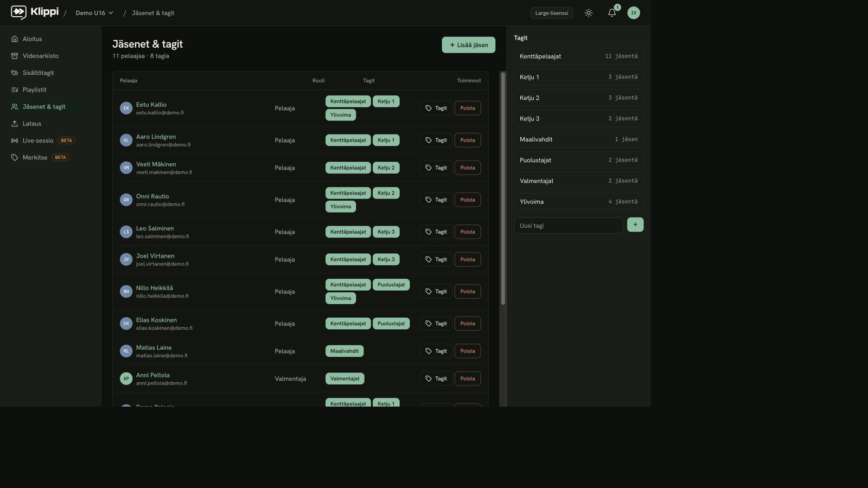Select Ketju 1 tag in Tagit panel
Image resolution: width=868 pixels, height=488 pixels.
(578, 77)
